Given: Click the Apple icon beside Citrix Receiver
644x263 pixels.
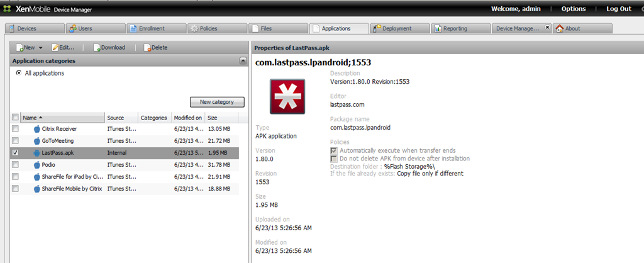Looking at the screenshot, I should [x=37, y=129].
